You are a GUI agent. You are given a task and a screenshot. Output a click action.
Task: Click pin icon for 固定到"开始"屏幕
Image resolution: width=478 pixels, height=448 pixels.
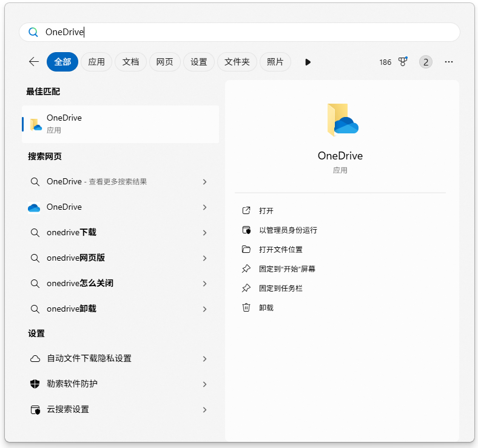click(x=246, y=269)
